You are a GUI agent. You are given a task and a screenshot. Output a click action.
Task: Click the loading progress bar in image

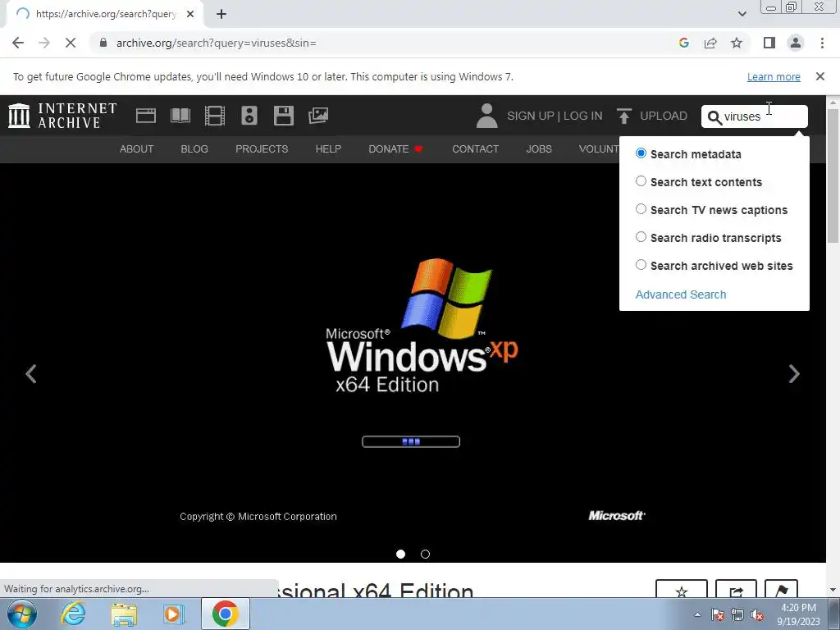tap(411, 441)
